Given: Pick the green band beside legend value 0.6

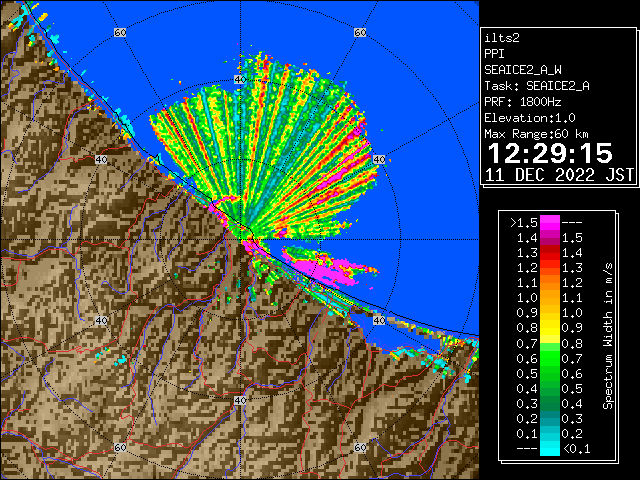Looking at the screenshot, I should point(550,358).
